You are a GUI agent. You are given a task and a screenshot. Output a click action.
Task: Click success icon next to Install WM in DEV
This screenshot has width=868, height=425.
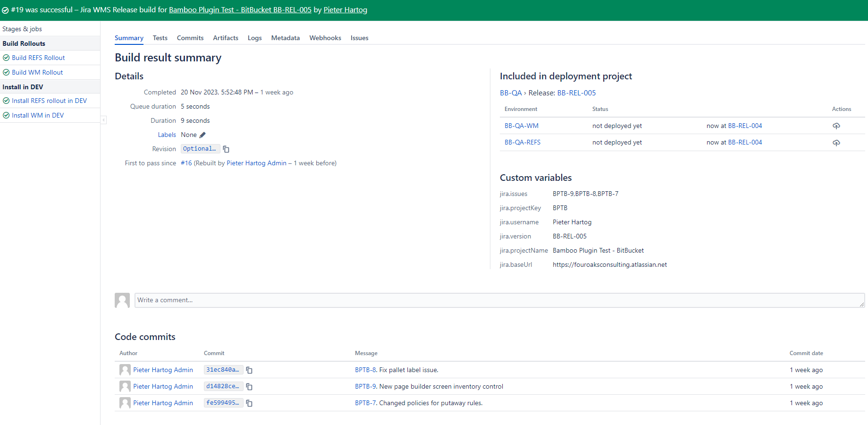coord(6,115)
